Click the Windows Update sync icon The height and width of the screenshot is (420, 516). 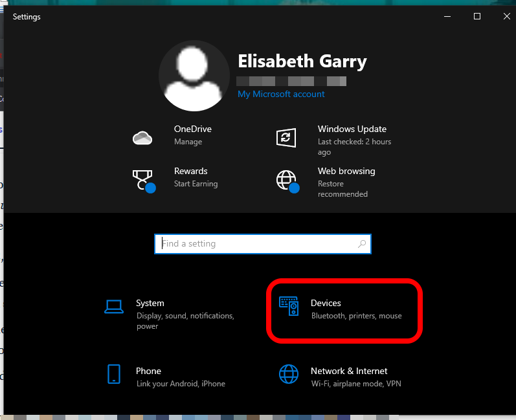click(x=286, y=137)
